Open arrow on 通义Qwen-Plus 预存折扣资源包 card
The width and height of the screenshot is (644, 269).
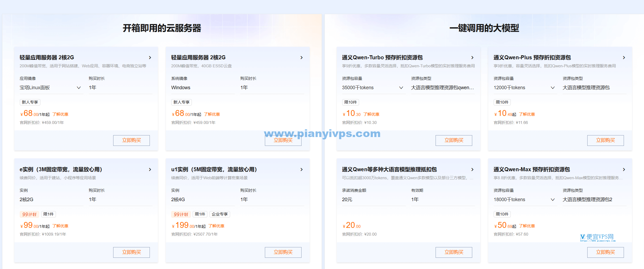pyautogui.click(x=624, y=57)
